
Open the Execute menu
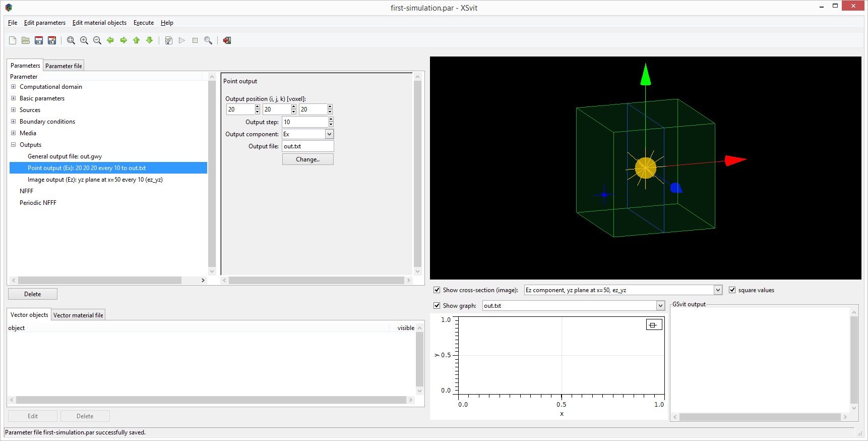pyautogui.click(x=144, y=23)
